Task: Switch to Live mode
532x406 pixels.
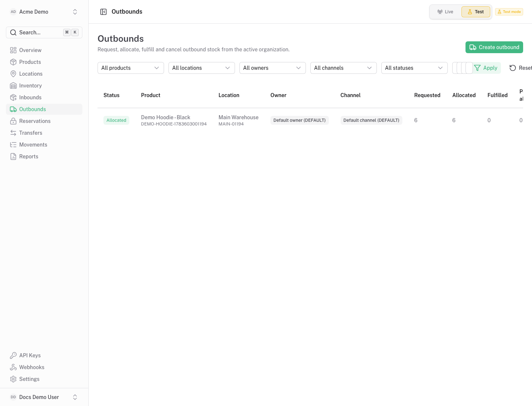Action: (446, 12)
